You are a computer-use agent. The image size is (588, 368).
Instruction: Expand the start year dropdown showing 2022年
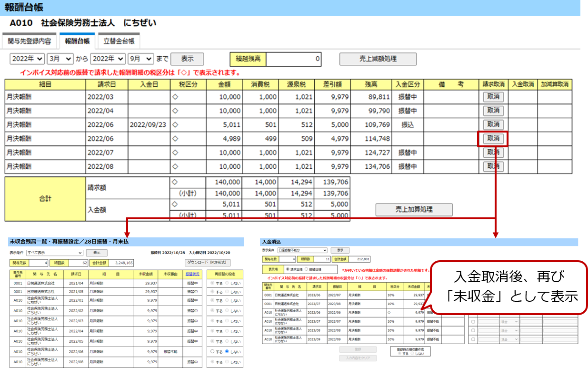[27, 59]
